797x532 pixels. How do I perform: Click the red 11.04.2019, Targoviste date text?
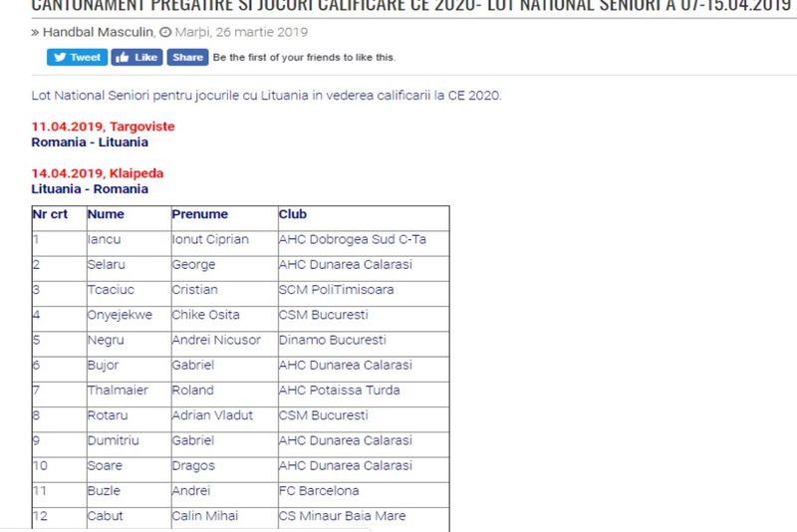pyautogui.click(x=103, y=127)
